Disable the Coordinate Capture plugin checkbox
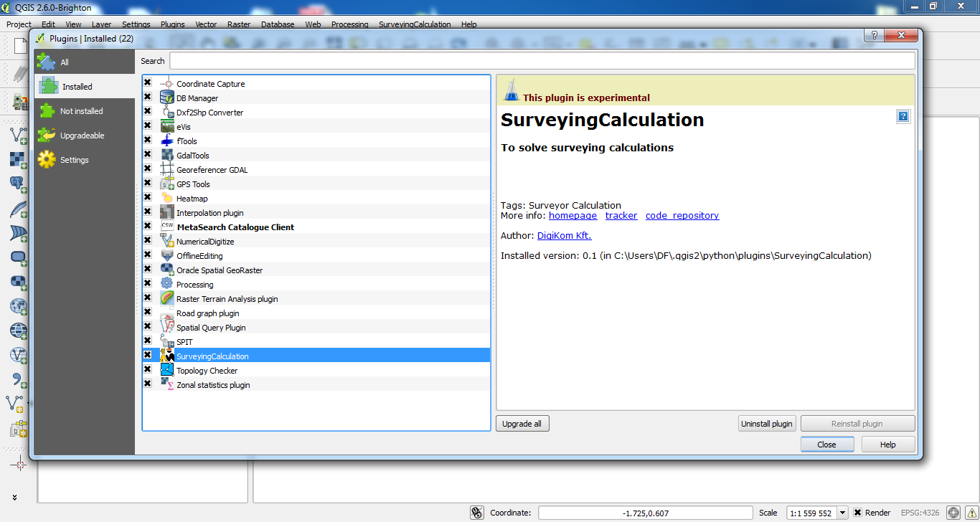 coord(148,83)
